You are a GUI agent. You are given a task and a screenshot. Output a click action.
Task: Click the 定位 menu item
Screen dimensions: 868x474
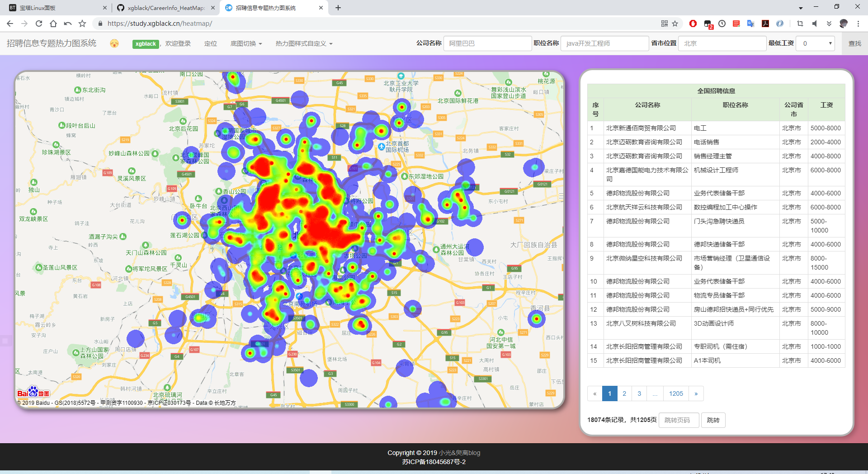pos(211,43)
